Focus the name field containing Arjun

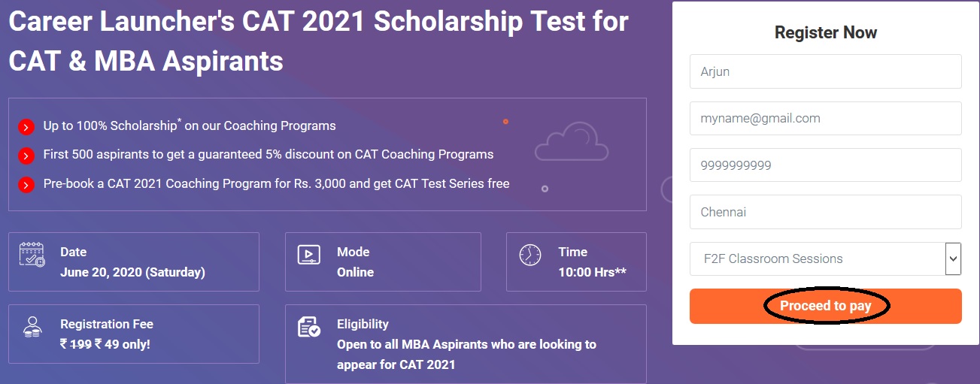[x=826, y=71]
